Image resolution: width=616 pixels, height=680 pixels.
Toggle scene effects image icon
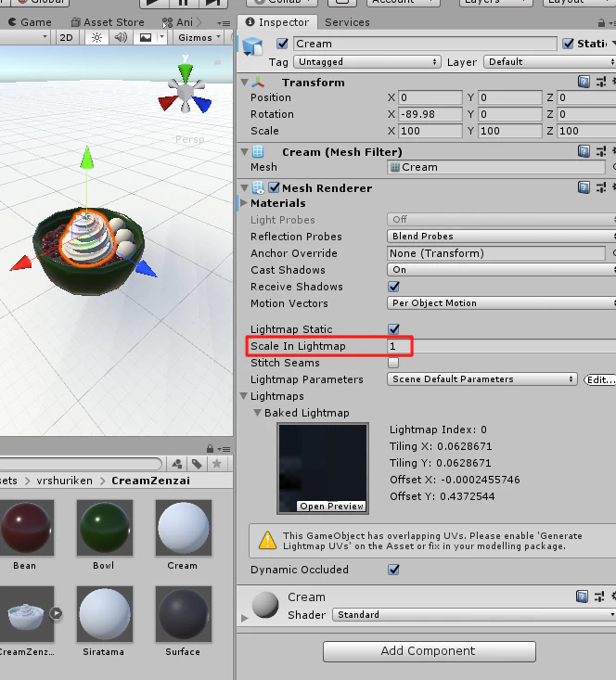point(146,38)
